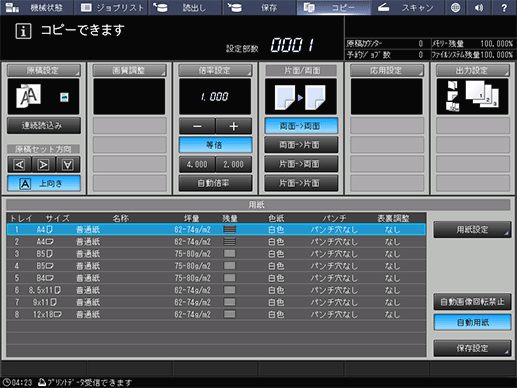Expand the 応用設定 application settings panel

pos(387,70)
